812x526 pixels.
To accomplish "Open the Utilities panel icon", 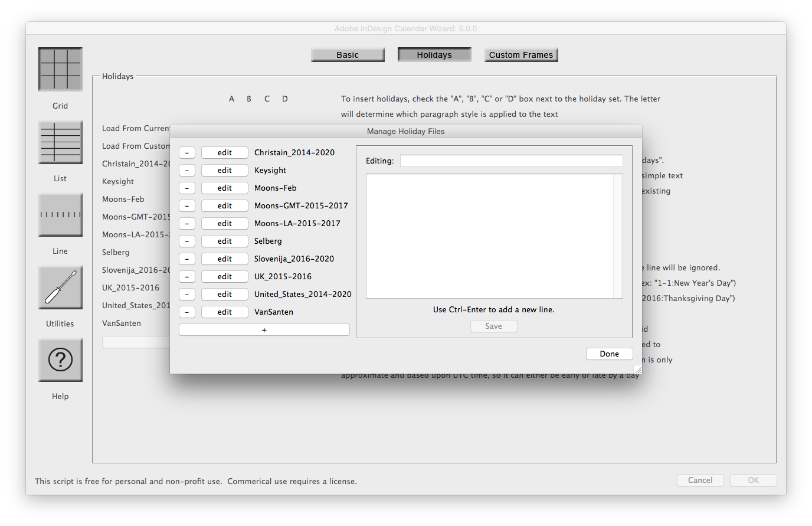I will [x=60, y=287].
